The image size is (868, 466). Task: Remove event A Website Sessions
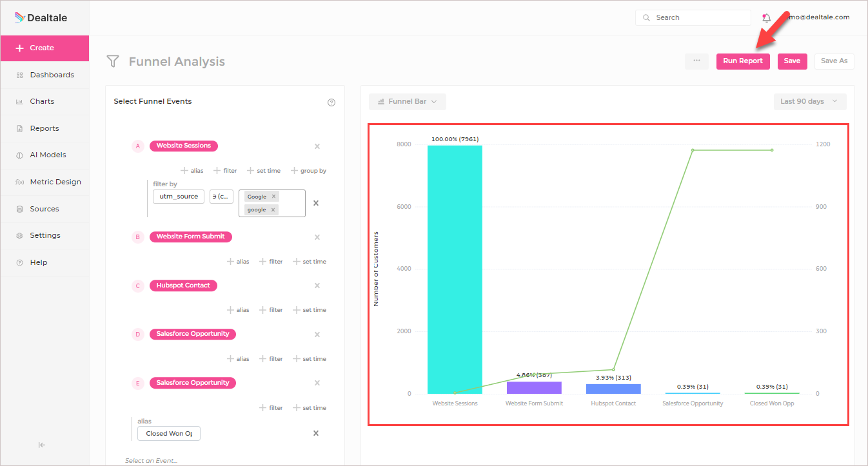tap(317, 146)
